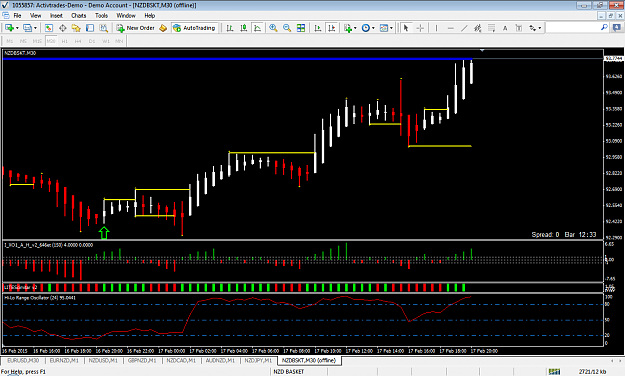625x376 pixels.
Task: Switch to the NZDCAD,M1 chart tab
Action: [181, 360]
